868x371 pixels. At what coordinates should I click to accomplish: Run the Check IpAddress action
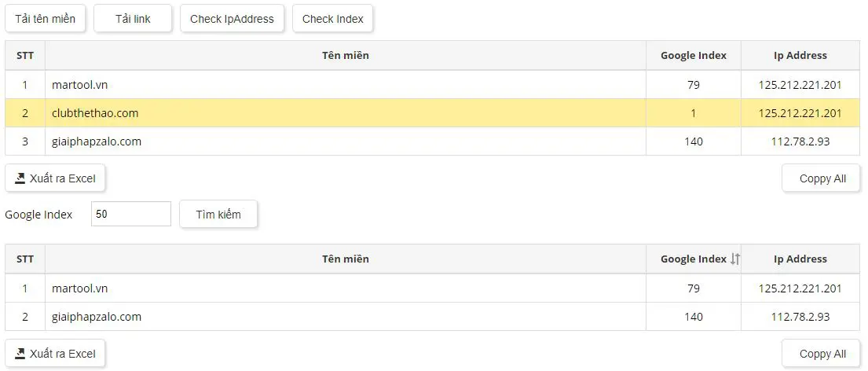pyautogui.click(x=232, y=19)
